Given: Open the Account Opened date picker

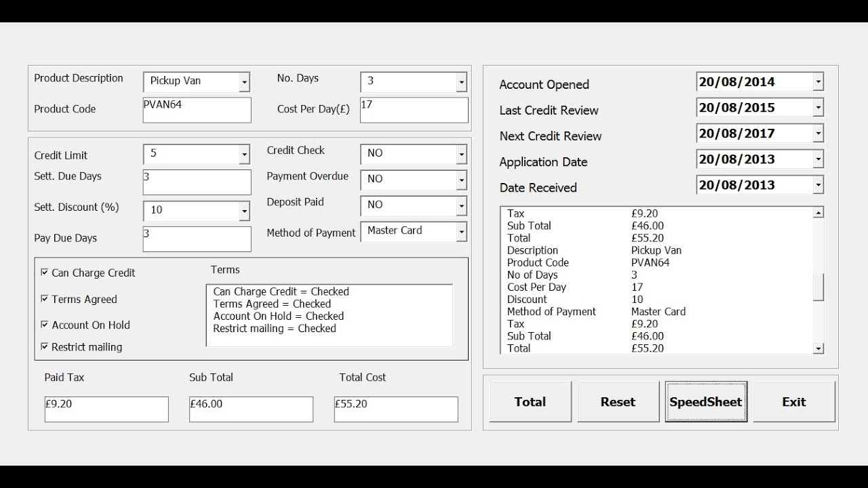Looking at the screenshot, I should (x=818, y=82).
